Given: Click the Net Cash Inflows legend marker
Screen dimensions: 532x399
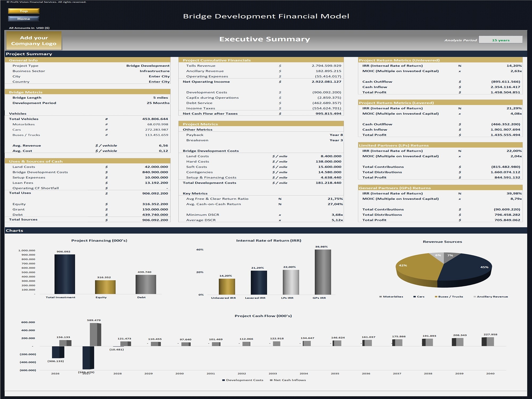Looking at the screenshot, I should click(x=271, y=380).
